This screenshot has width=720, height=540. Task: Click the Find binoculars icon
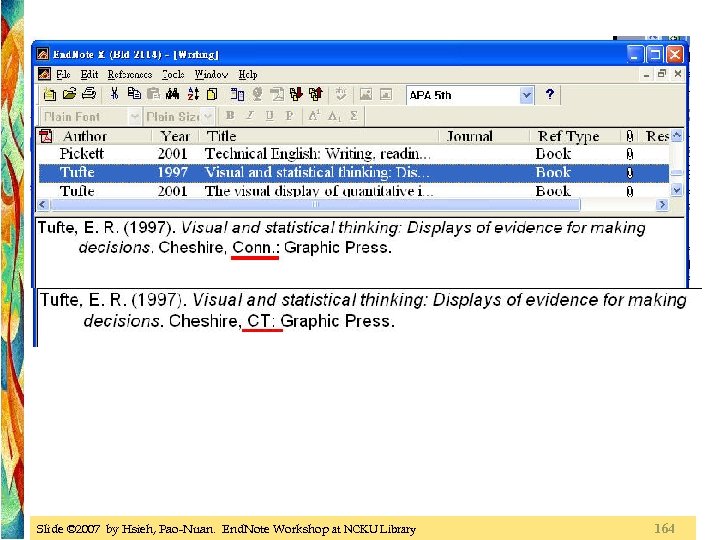[173, 94]
